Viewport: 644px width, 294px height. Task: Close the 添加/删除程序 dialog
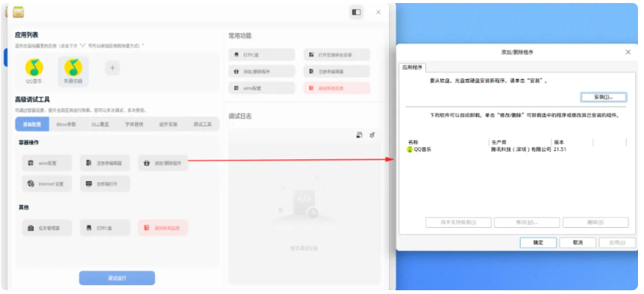tap(628, 52)
